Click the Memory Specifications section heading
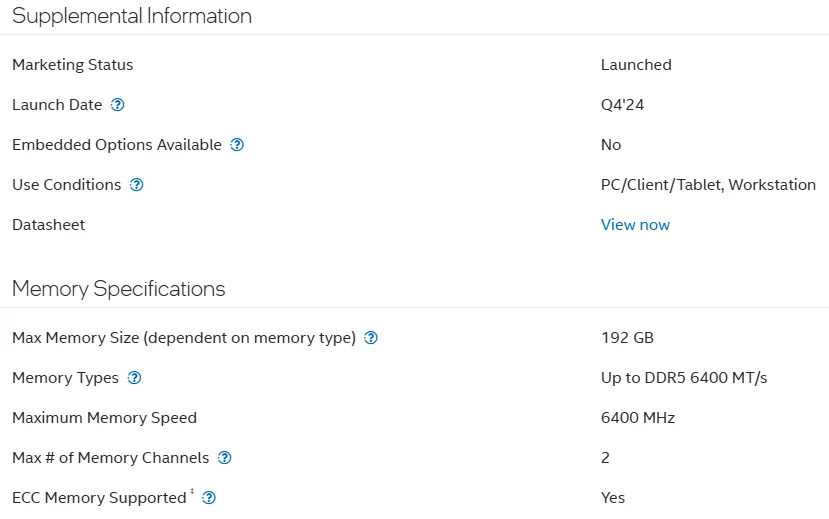The width and height of the screenshot is (829, 519). click(118, 289)
